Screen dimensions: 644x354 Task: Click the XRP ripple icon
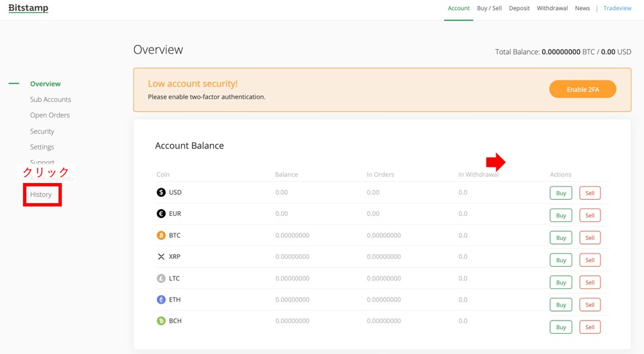(161, 257)
